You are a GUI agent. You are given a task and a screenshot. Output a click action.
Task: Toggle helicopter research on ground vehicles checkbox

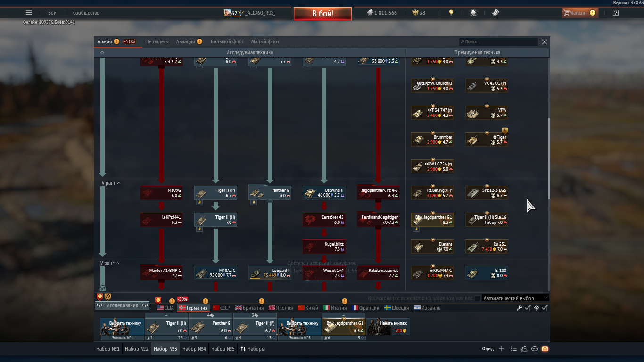click(x=478, y=298)
